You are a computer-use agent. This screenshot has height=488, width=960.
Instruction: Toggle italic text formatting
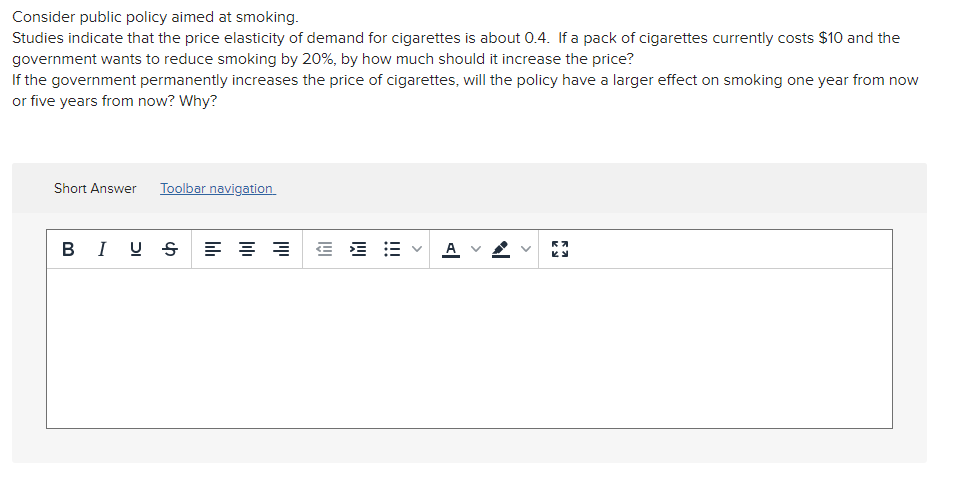[x=102, y=249]
